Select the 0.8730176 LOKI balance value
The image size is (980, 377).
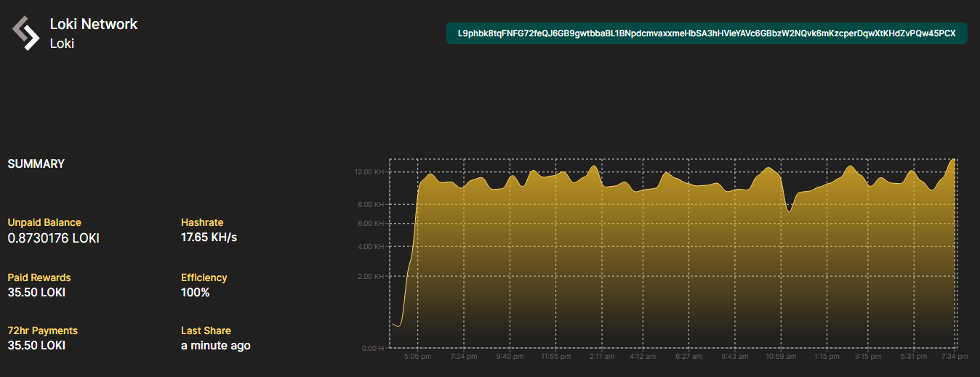[x=53, y=238]
